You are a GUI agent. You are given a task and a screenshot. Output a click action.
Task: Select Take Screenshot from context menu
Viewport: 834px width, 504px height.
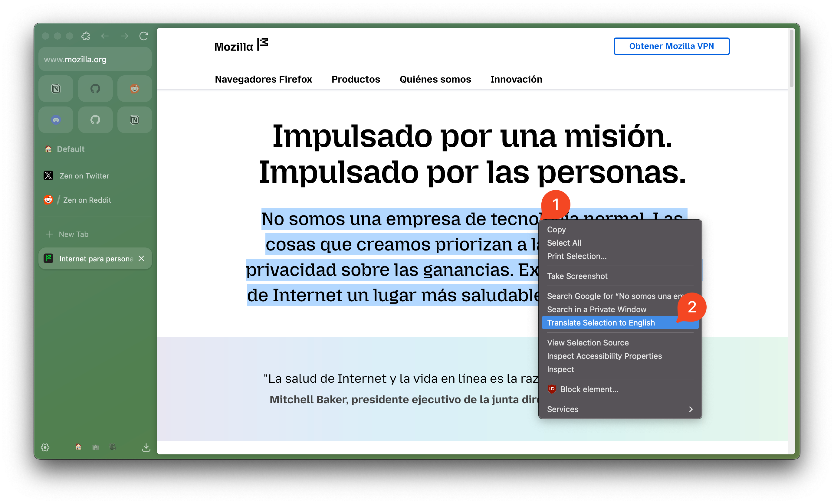pyautogui.click(x=577, y=276)
